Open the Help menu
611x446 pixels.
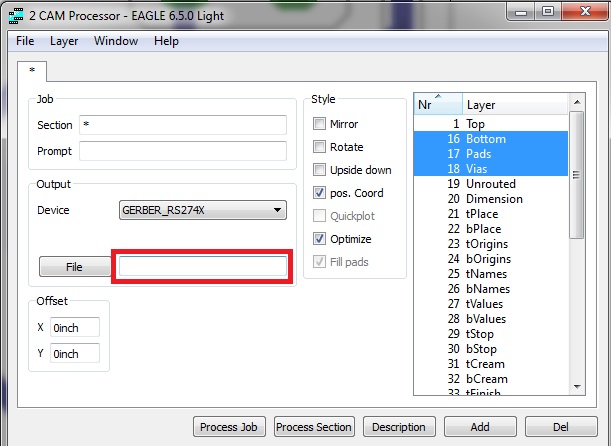point(166,41)
